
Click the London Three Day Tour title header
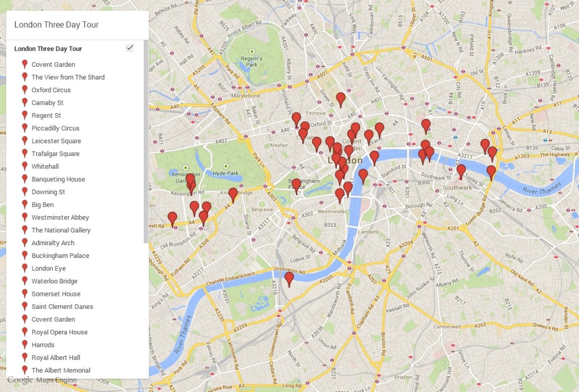(x=57, y=24)
